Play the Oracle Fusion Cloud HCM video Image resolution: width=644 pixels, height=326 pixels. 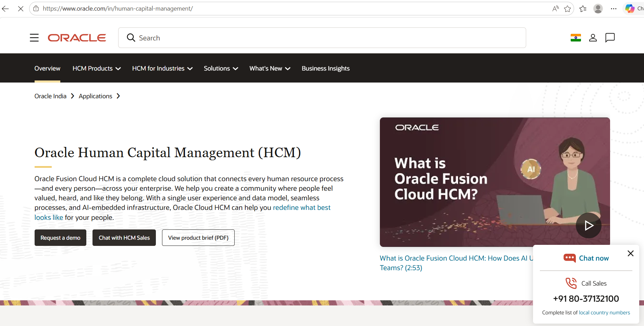tap(589, 225)
